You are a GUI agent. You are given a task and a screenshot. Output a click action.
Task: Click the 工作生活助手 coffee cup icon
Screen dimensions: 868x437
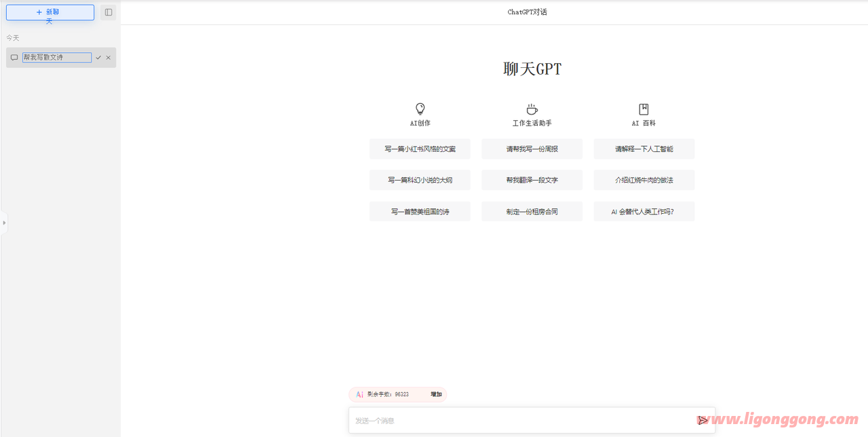[532, 109]
